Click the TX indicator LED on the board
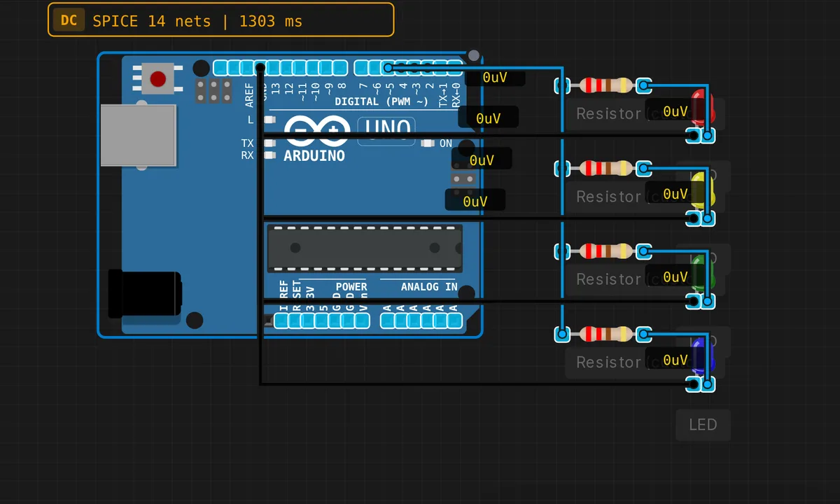 [x=269, y=143]
